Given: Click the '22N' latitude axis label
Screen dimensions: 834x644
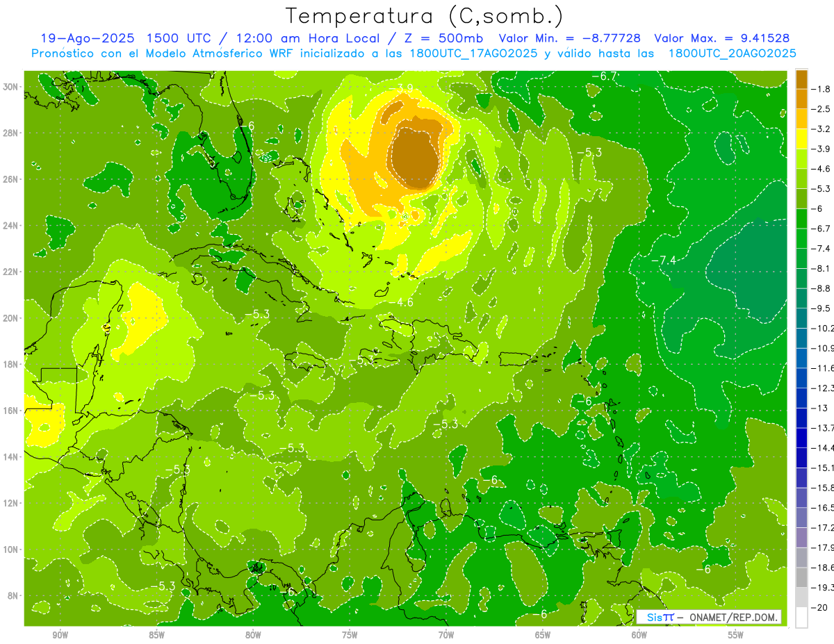Looking at the screenshot, I should click(x=10, y=272).
